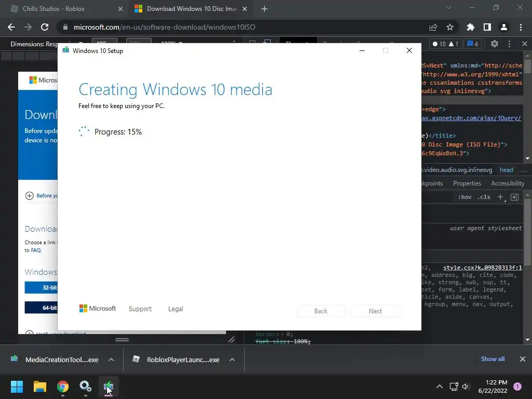
Task: Open the aspnetcdn jQuery link
Action: pos(471,118)
